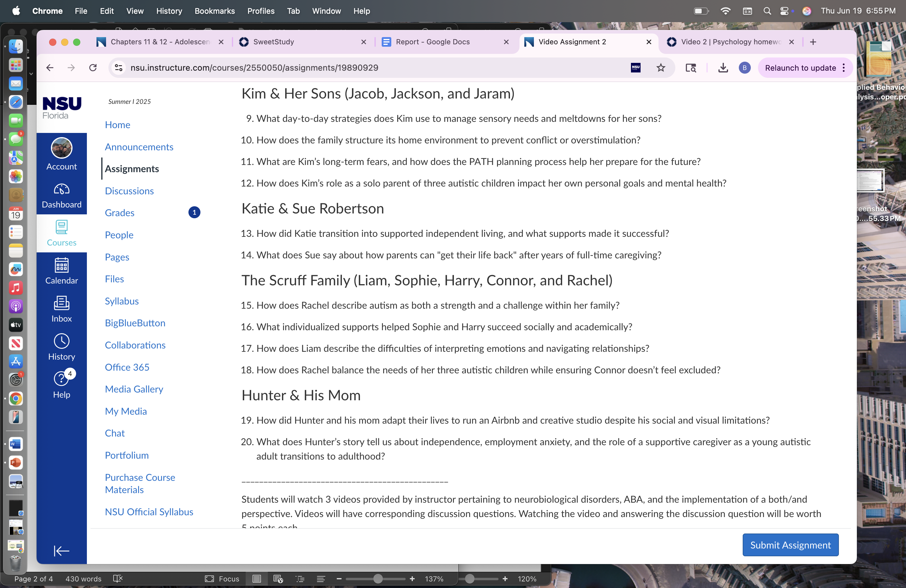Open the battery status menu

701,11
